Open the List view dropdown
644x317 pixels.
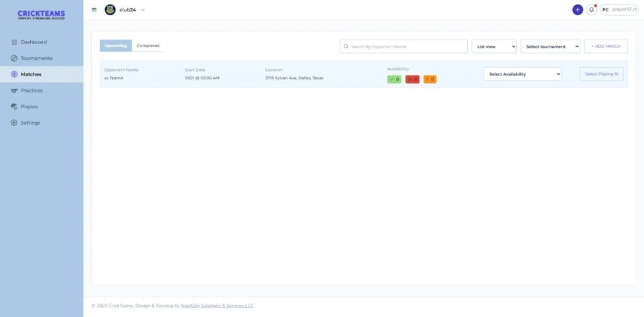tap(494, 47)
